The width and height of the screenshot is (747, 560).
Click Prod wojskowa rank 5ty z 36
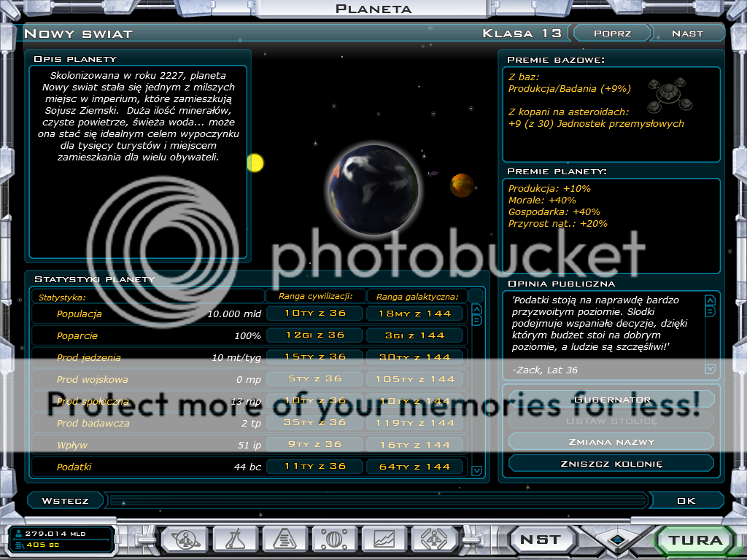point(315,379)
